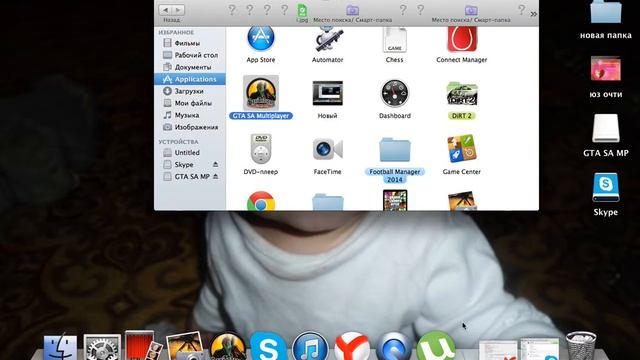Open the Google Chrome icon in Finder
Image resolution: width=640 pixels, height=360 pixels.
[261, 201]
